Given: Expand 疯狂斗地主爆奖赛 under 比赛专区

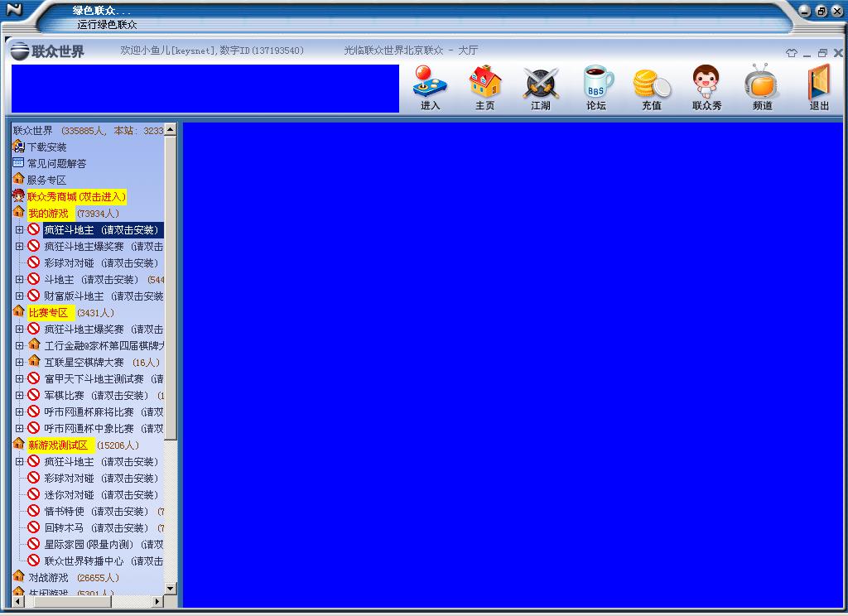Looking at the screenshot, I should (20, 329).
